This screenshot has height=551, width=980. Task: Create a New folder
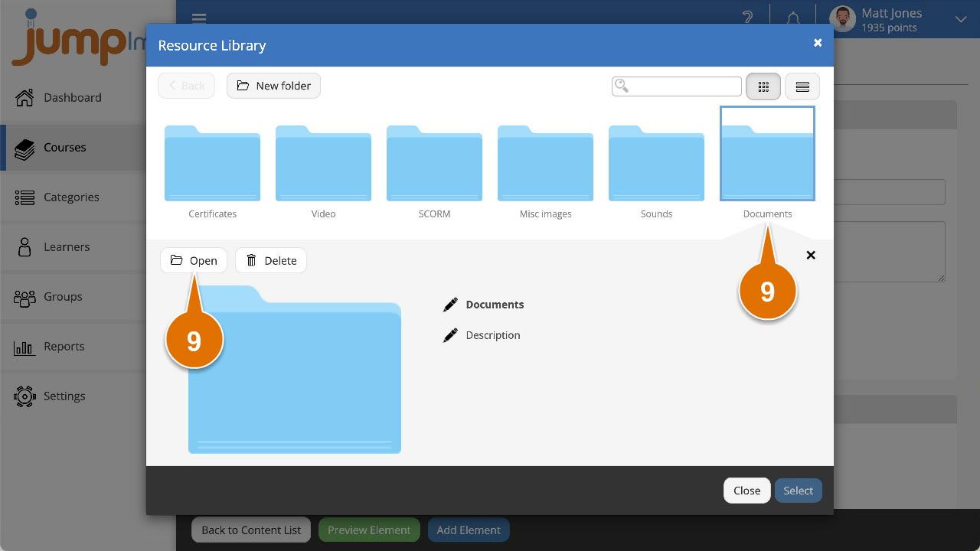click(273, 86)
